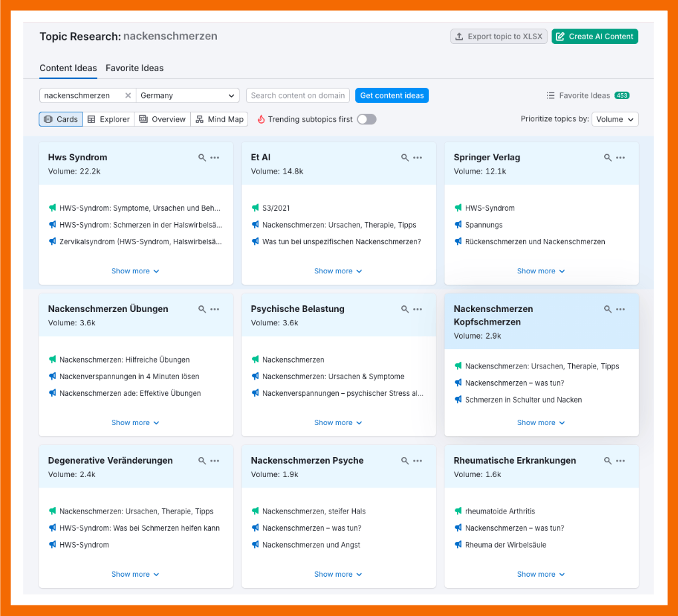Select the Content Ideas tab
The width and height of the screenshot is (678, 616).
68,68
